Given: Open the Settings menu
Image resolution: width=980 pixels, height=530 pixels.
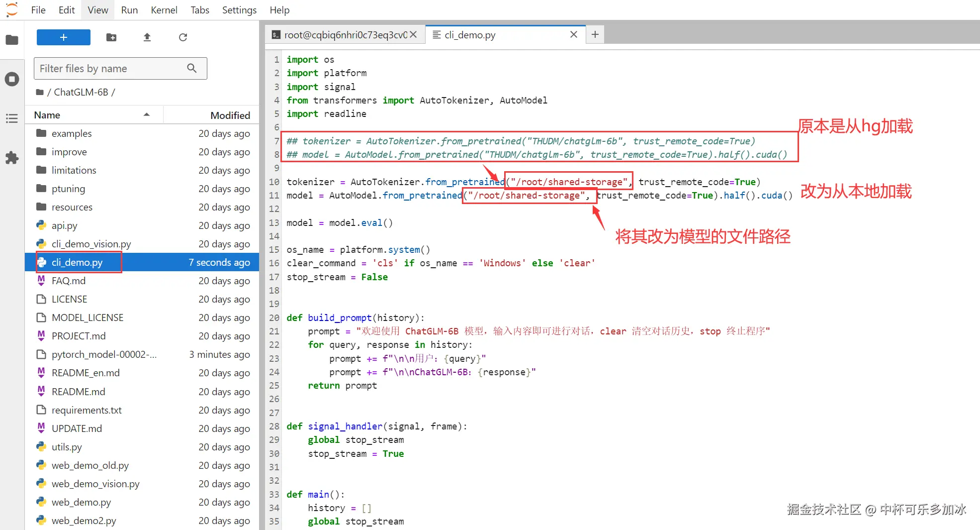Looking at the screenshot, I should point(239,10).
